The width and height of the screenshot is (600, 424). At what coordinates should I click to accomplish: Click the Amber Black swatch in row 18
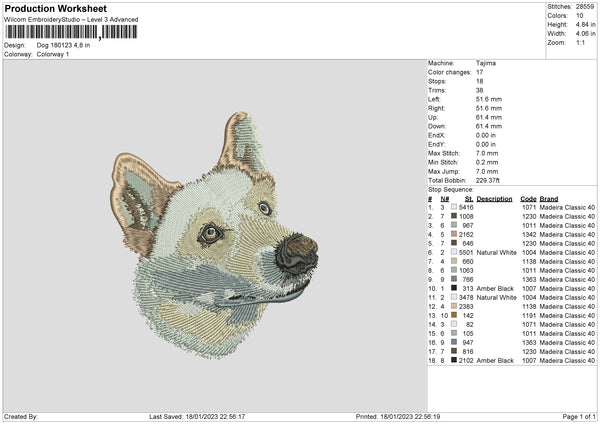454,360
